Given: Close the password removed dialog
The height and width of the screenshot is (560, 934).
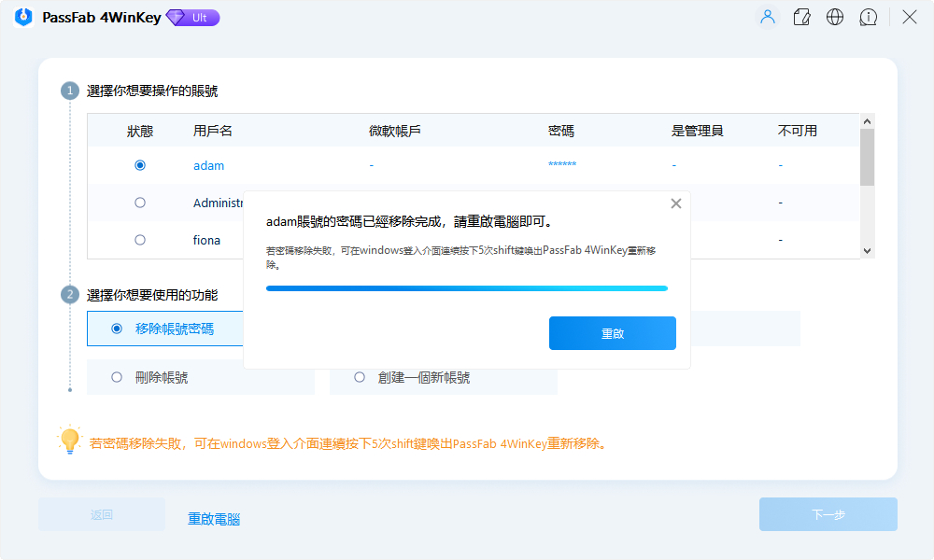Looking at the screenshot, I should click(x=676, y=203).
